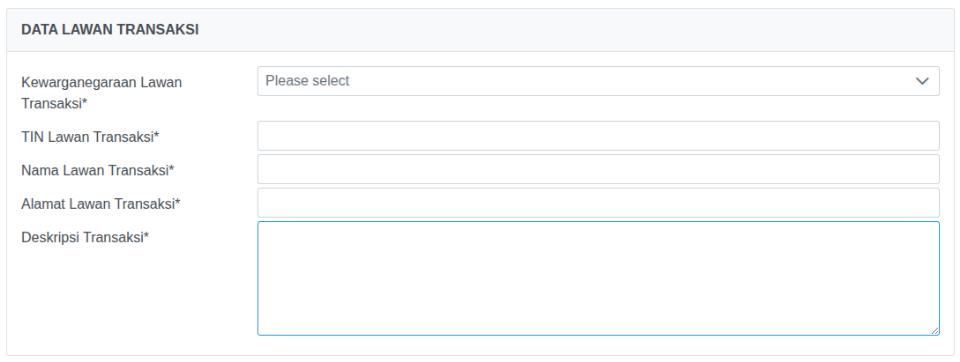The height and width of the screenshot is (362, 960).
Task: Focus the Alamat Lawan Transaksi input field
Action: click(x=598, y=203)
